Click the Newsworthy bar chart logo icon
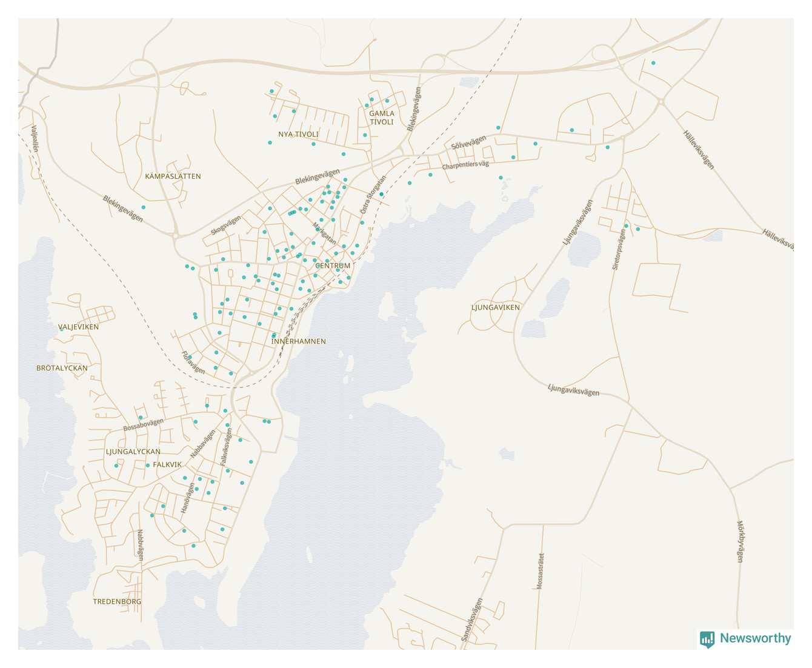Screen dimensions: 812x668 707,639
